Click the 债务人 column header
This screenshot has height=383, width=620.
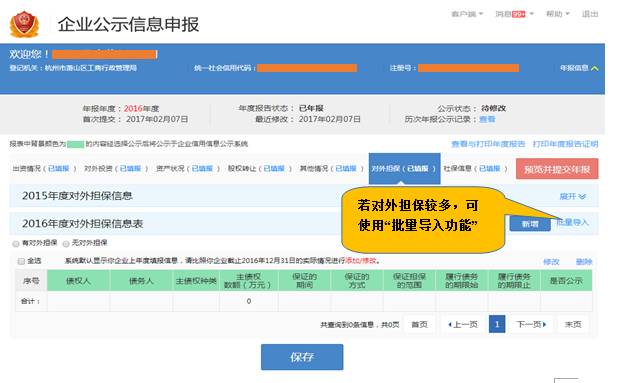pos(141,281)
